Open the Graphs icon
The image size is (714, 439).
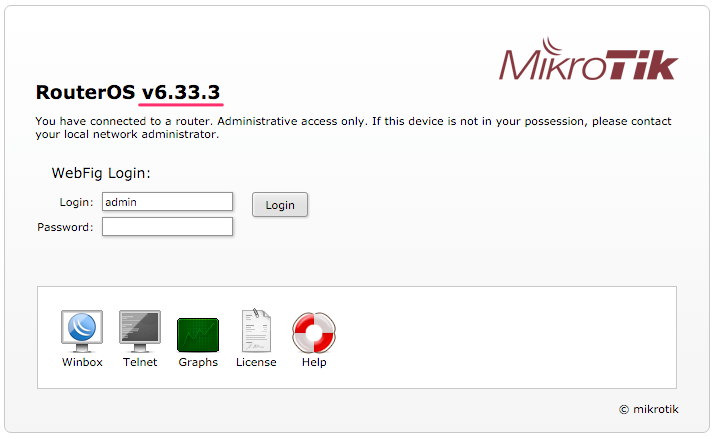(x=198, y=335)
